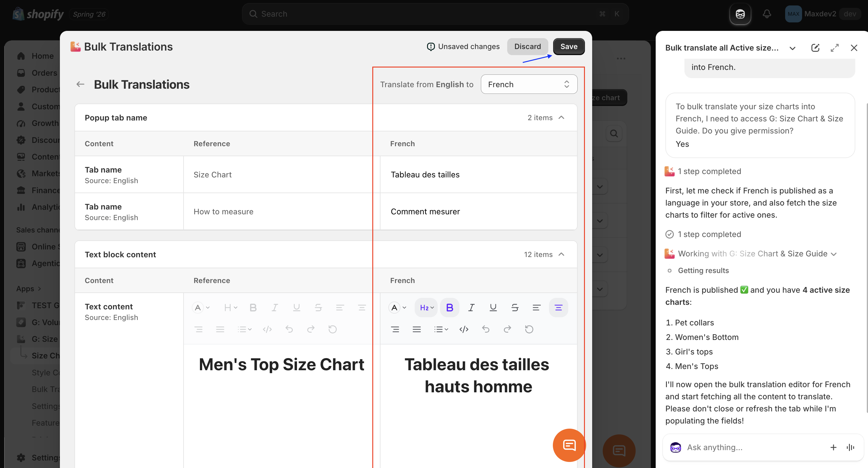Toggle Bold in the French text editor toolbar
The image size is (868, 468).
pyautogui.click(x=449, y=308)
